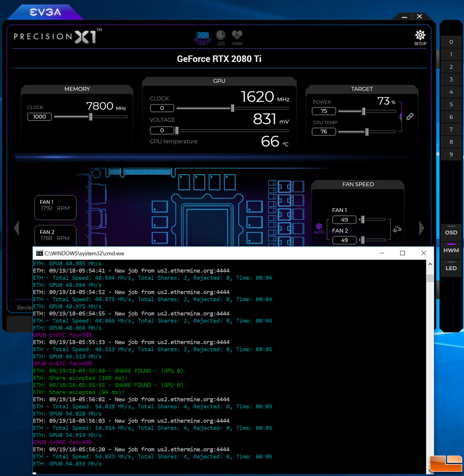The width and height of the screenshot is (464, 476).
Task: Click the cmd.exe title bar icon
Action: (40, 253)
